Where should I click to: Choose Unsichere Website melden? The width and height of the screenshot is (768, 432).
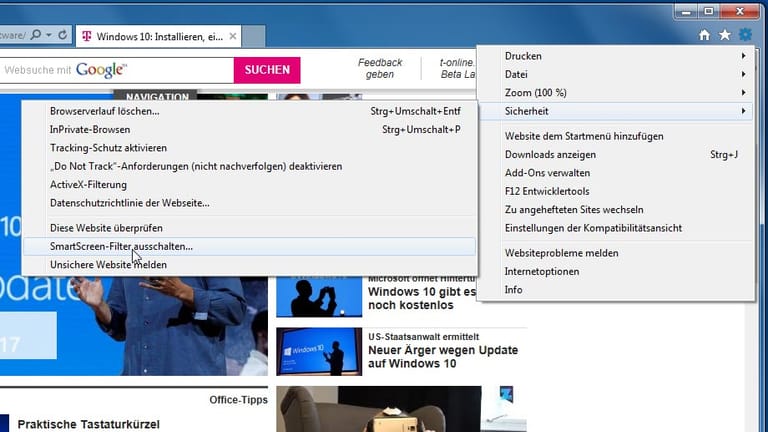pyautogui.click(x=249, y=265)
